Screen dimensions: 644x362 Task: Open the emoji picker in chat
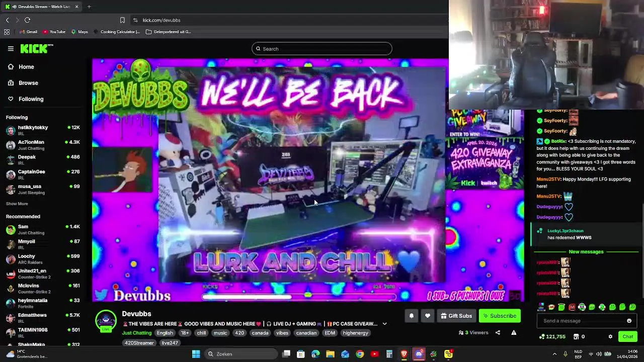click(629, 321)
